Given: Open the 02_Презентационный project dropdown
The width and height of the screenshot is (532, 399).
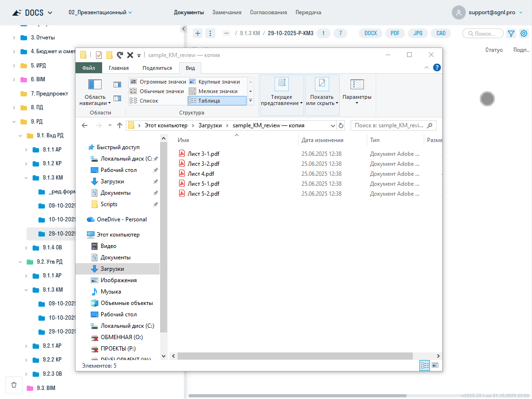Looking at the screenshot, I should 100,12.
